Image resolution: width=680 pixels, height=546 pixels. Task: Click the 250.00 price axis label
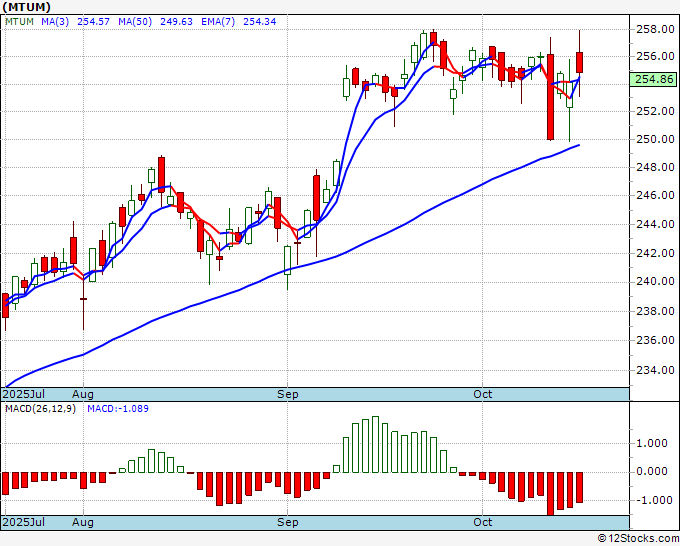655,140
